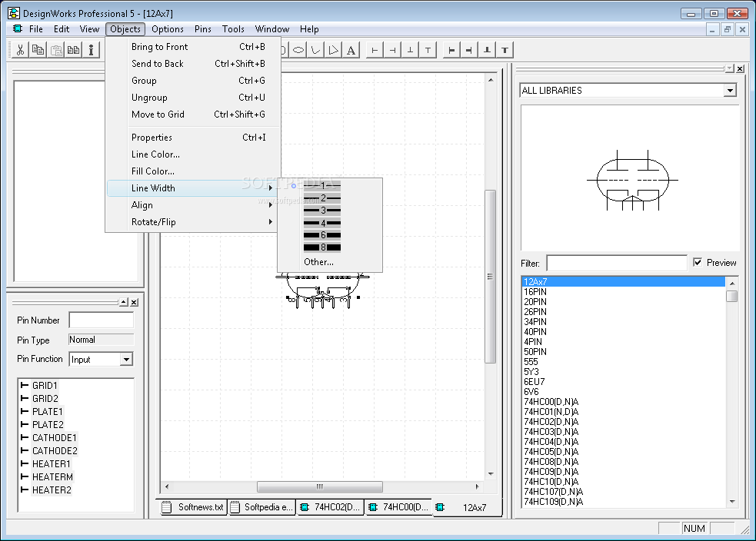
Task: Click the Copy toolbar icon
Action: [38, 50]
